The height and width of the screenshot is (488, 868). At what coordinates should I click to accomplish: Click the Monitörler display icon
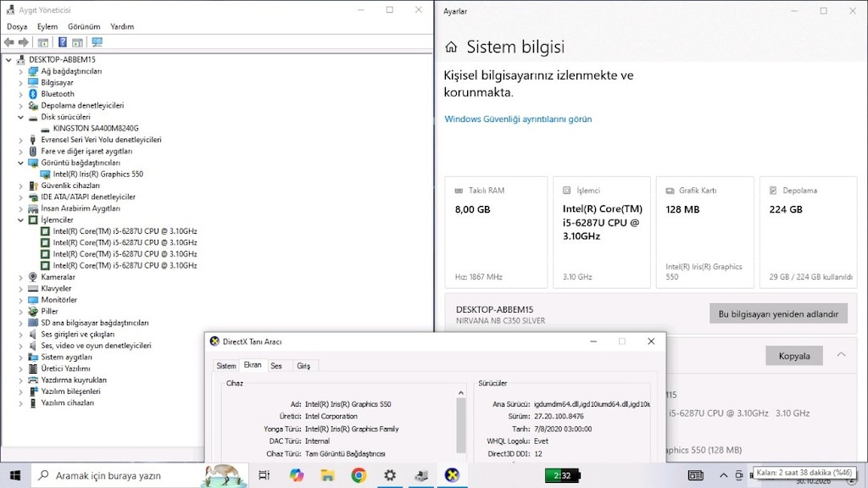tap(33, 300)
